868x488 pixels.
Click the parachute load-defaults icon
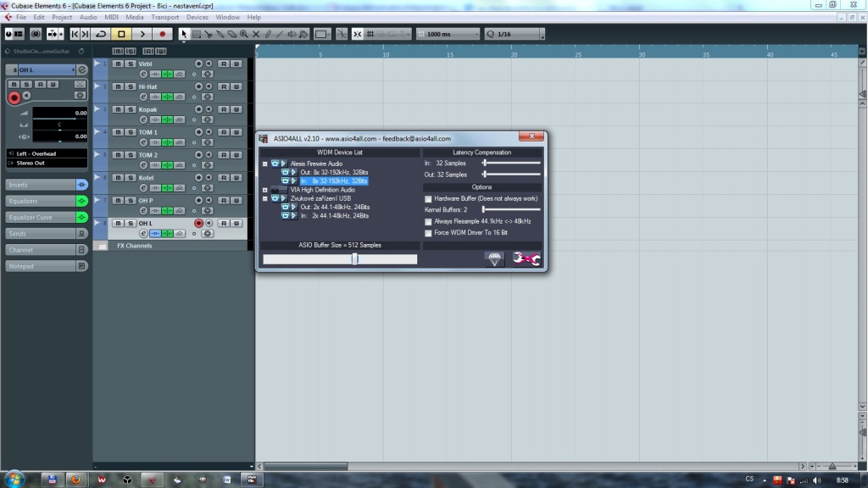pos(495,259)
